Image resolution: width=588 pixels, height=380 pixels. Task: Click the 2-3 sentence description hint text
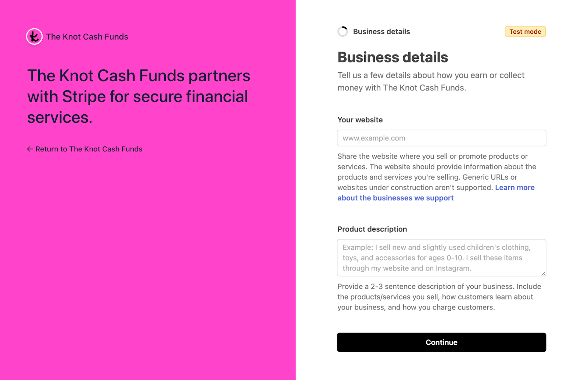click(x=439, y=297)
